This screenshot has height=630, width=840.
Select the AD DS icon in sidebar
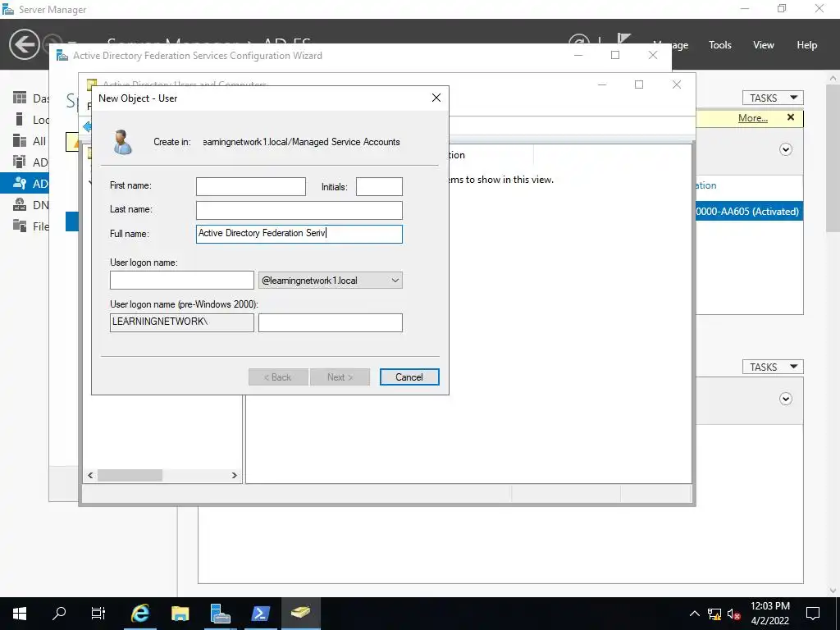pyautogui.click(x=20, y=162)
